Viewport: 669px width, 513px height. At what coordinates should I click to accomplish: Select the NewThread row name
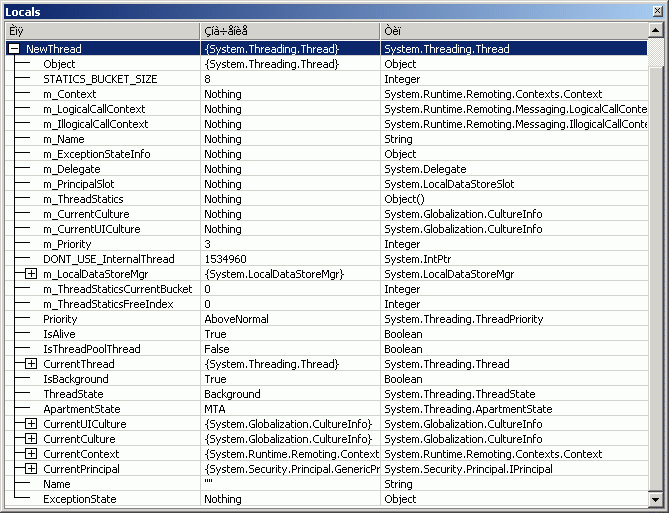coord(54,49)
